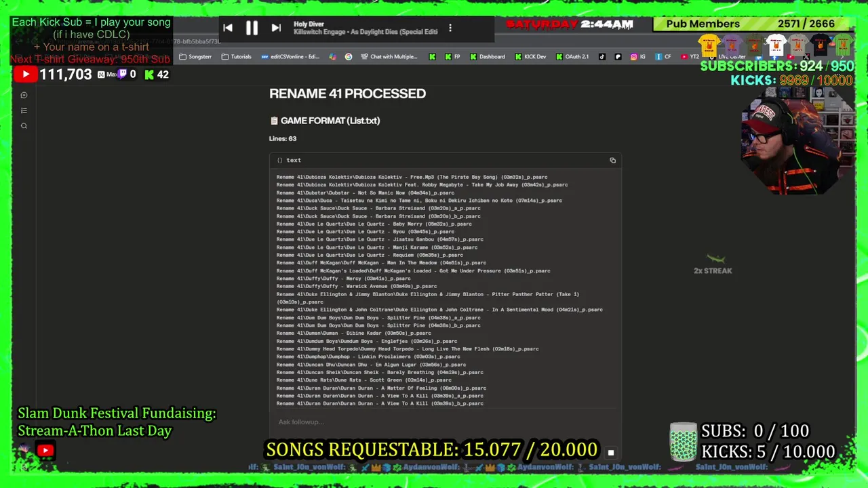Select the Dubioza Kolektiv Free.Mp3 line
This screenshot has width=868, height=488.
pyautogui.click(x=412, y=177)
